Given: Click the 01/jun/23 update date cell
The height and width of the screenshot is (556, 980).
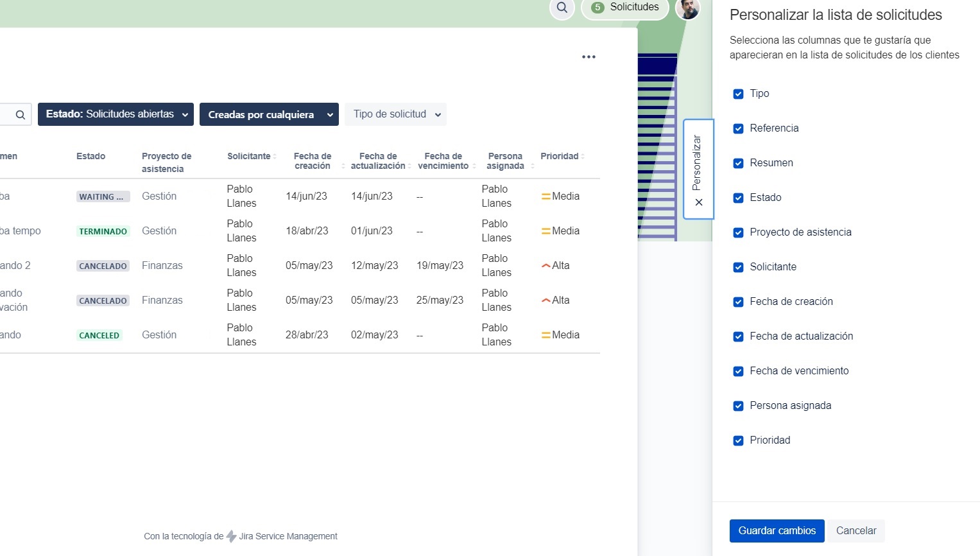Looking at the screenshot, I should [x=372, y=231].
